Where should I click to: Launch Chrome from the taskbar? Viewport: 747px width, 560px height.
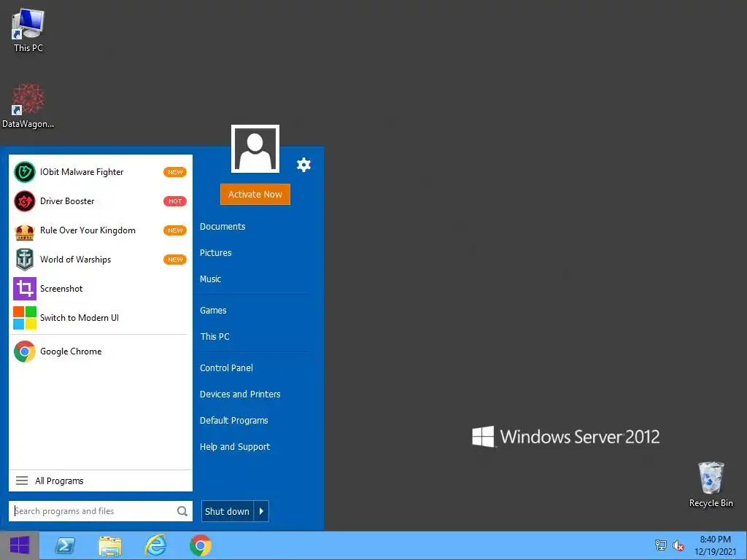[201, 545]
